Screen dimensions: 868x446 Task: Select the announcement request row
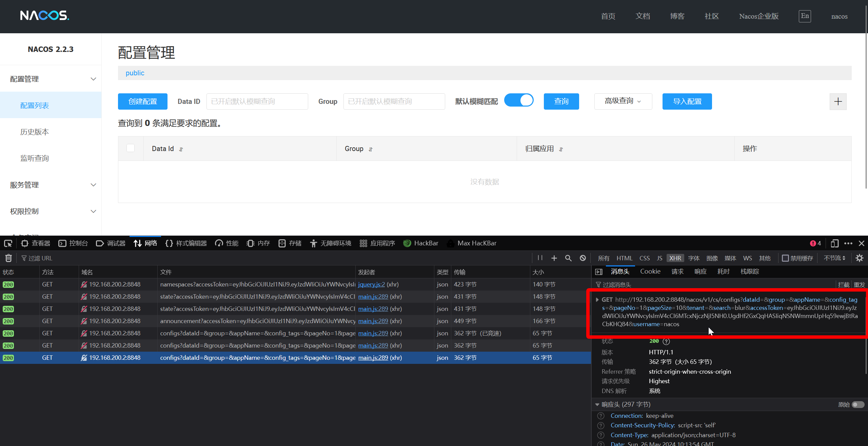tap(295, 321)
